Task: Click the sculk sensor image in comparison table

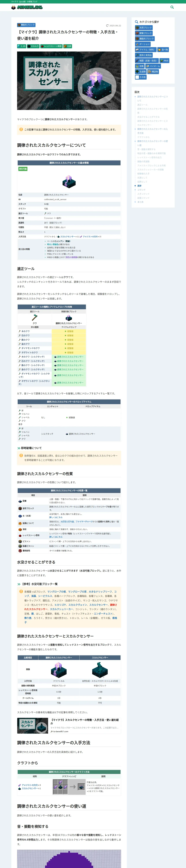Action: 100,670
